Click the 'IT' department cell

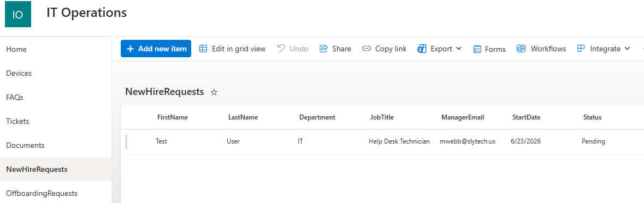pyautogui.click(x=300, y=141)
